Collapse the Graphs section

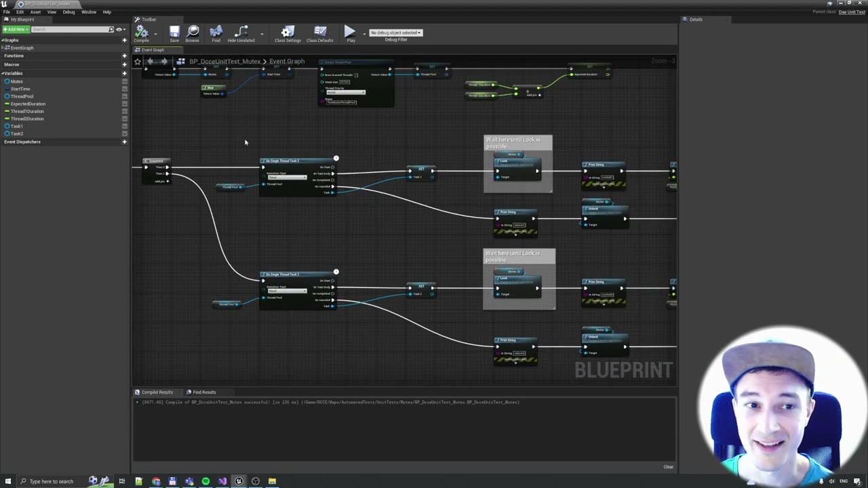(x=3, y=40)
